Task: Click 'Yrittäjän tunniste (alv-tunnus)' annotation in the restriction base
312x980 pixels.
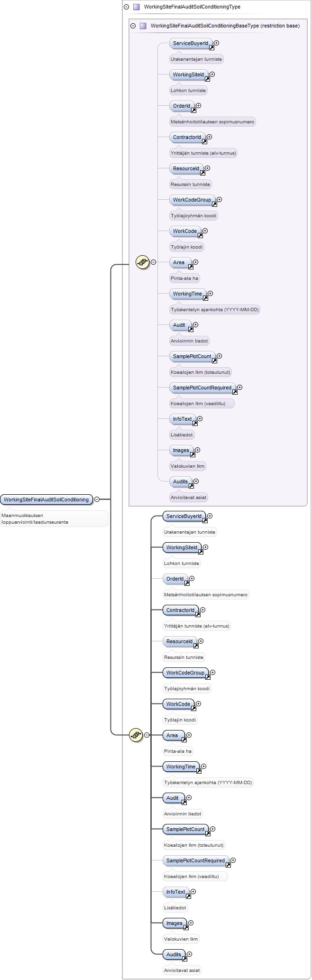Action: 203,153
